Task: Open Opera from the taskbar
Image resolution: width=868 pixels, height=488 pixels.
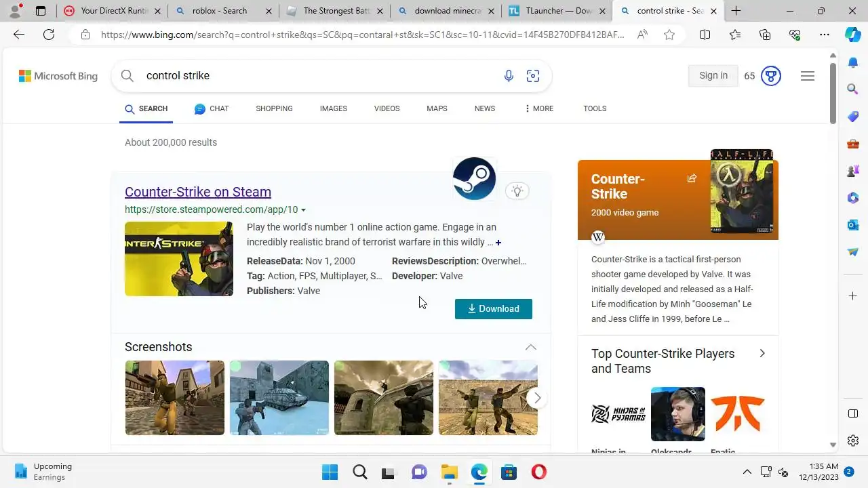Action: pyautogui.click(x=539, y=472)
